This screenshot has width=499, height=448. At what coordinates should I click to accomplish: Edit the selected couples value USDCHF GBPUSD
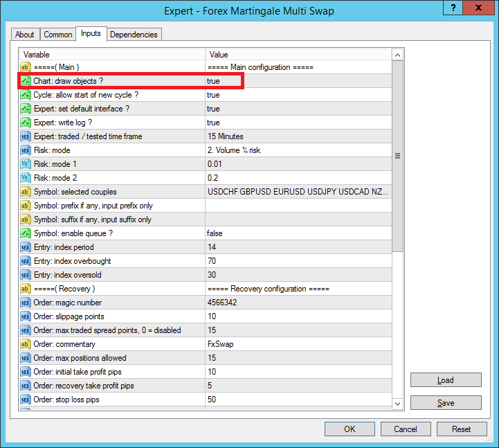[x=298, y=192]
